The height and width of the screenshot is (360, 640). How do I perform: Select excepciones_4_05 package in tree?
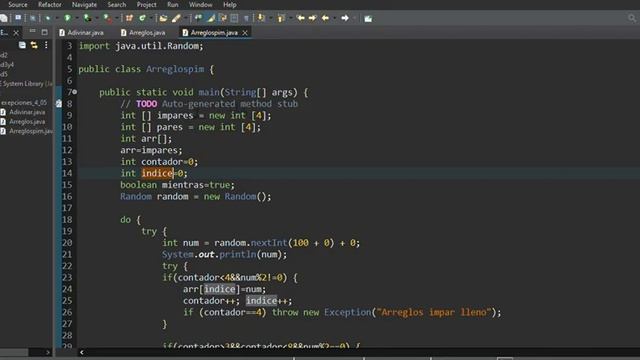click(x=24, y=102)
